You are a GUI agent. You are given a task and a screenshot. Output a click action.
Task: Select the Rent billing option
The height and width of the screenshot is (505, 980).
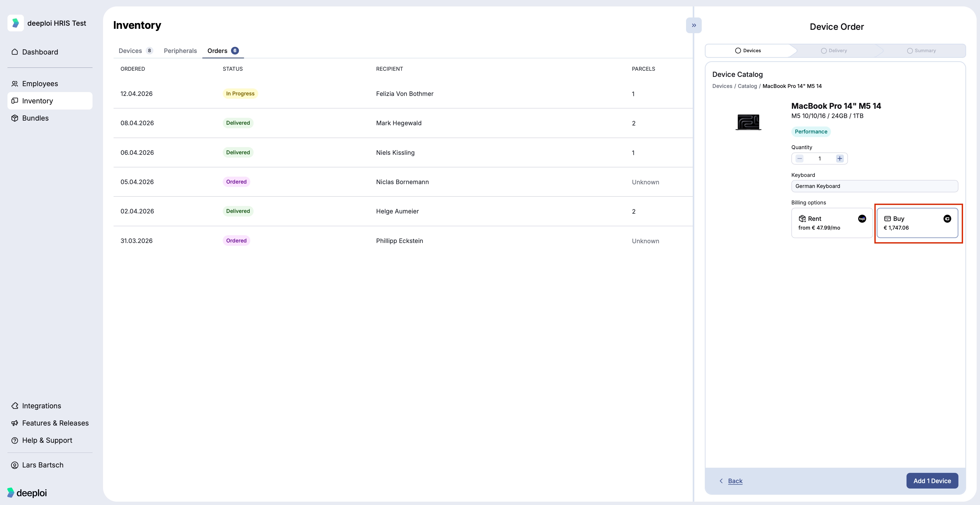832,223
